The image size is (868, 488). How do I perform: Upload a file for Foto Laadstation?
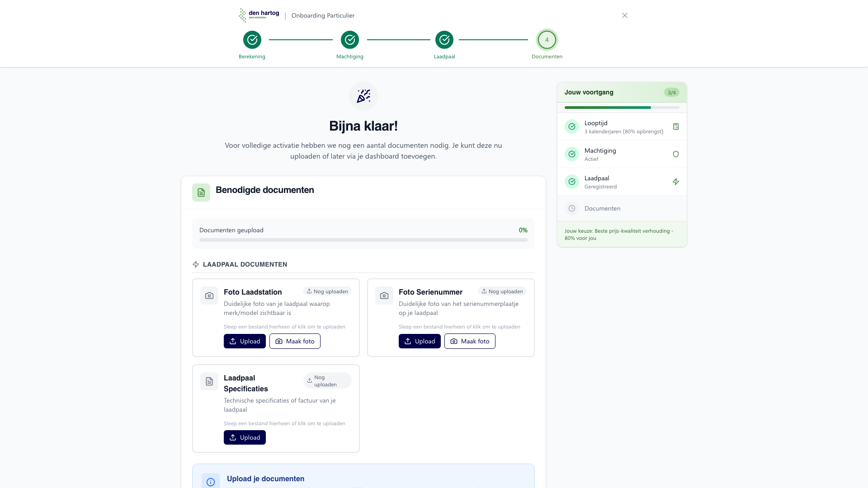[x=245, y=341]
